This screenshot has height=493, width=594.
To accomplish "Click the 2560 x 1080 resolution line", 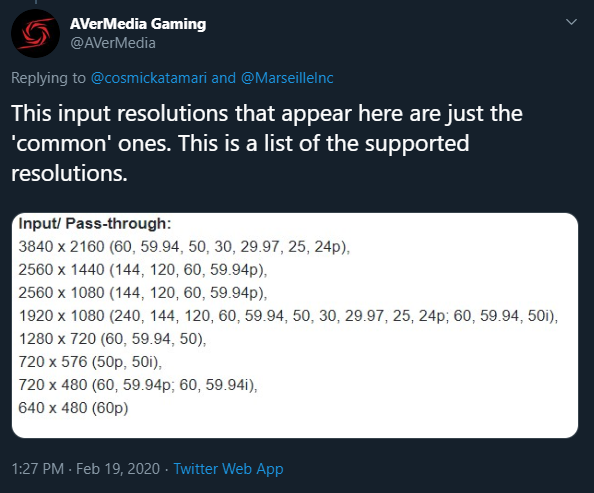I will coord(142,293).
